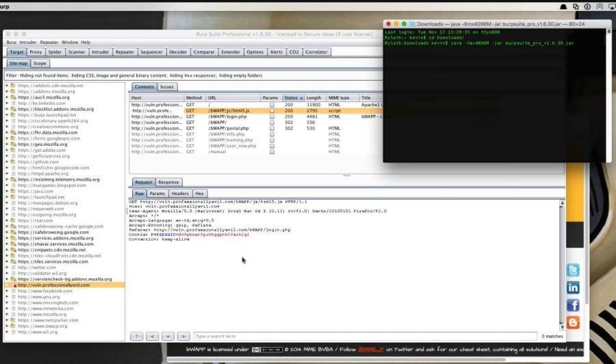This screenshot has height=364, width=616.
Task: Expand https://fhr.data.mozilla.com tree node
Action: pyautogui.click(x=7, y=133)
